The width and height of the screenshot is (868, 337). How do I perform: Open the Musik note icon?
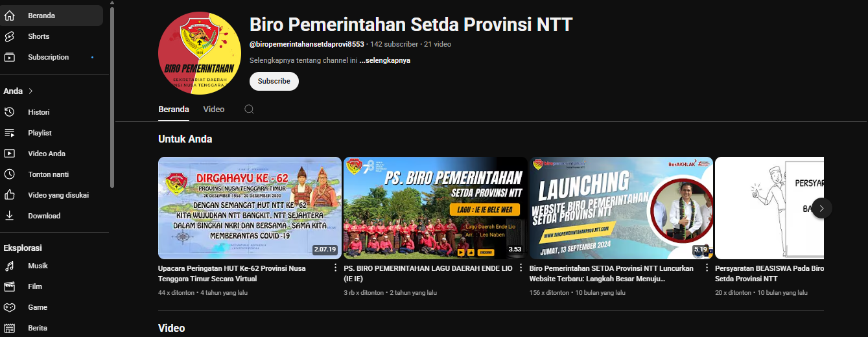pyautogui.click(x=9, y=266)
